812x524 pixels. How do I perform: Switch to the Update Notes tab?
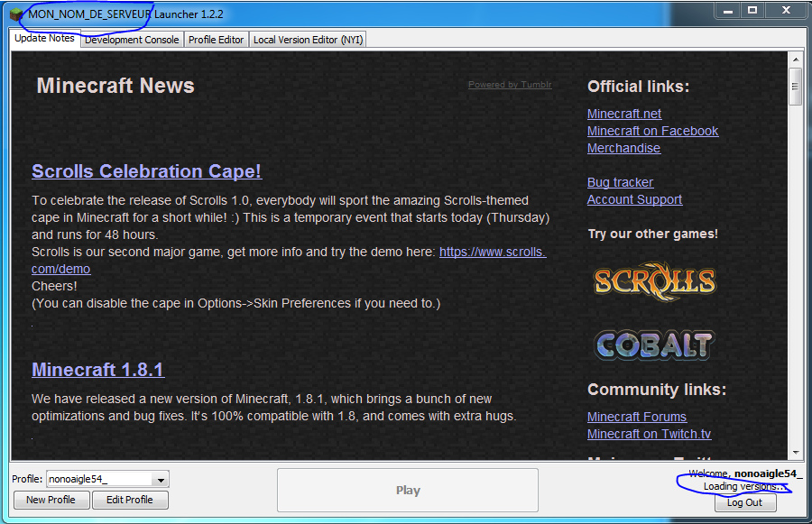[x=44, y=38]
